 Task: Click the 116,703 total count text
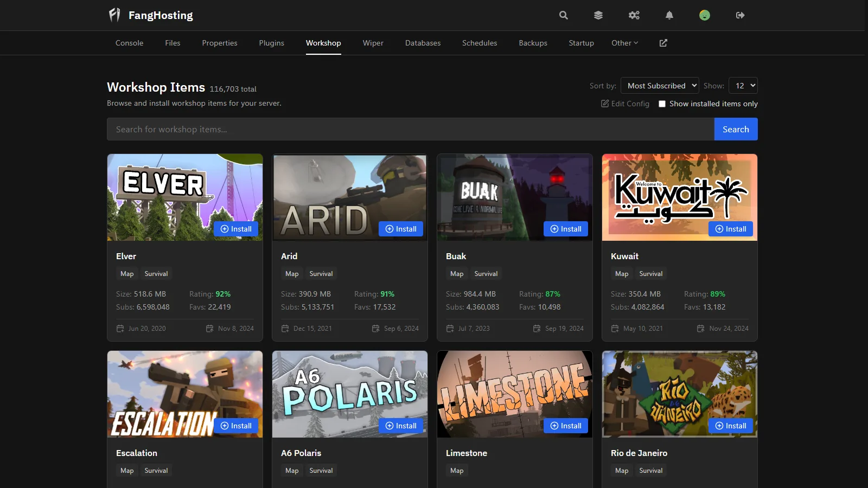[233, 89]
